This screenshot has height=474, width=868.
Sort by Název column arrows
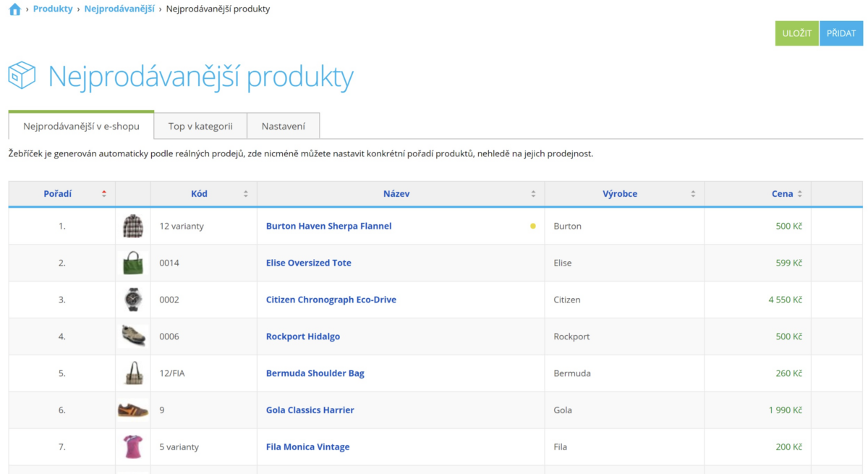534,194
